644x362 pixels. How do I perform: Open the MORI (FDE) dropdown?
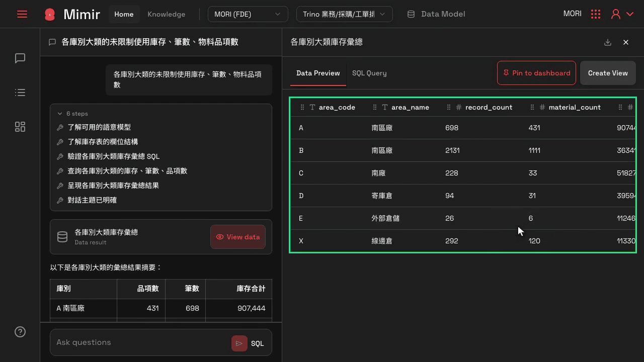point(248,14)
